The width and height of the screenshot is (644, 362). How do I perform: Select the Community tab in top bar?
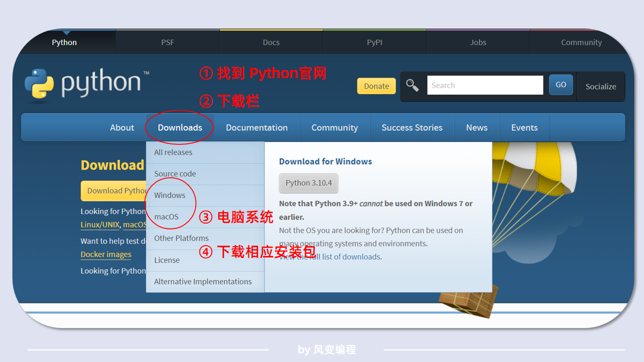(x=581, y=42)
